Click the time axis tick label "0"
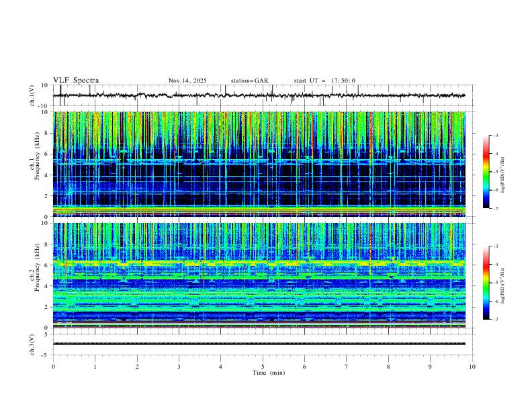The image size is (532, 411). pos(53,367)
